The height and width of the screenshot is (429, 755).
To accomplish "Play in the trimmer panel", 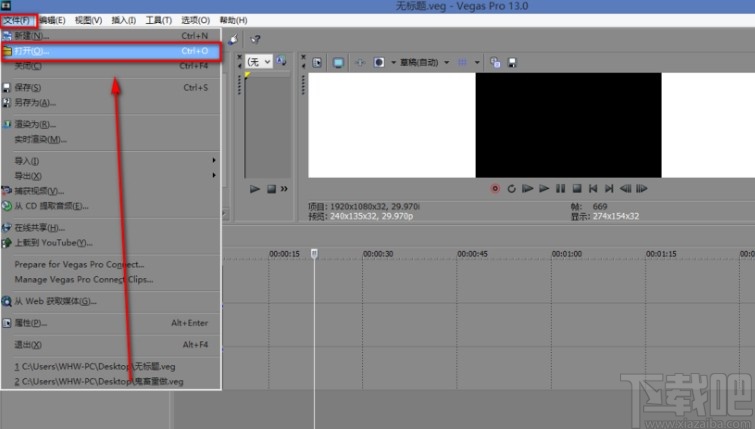I will 255,189.
